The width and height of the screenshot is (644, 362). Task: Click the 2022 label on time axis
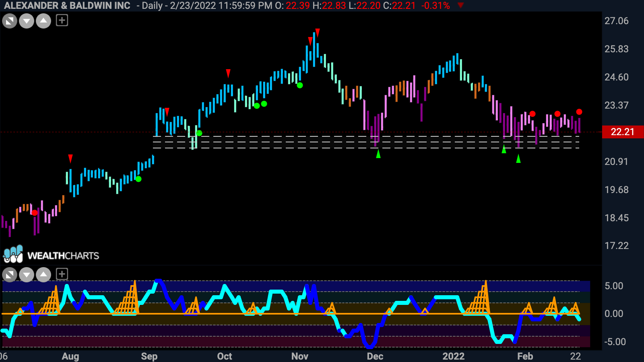(454, 356)
